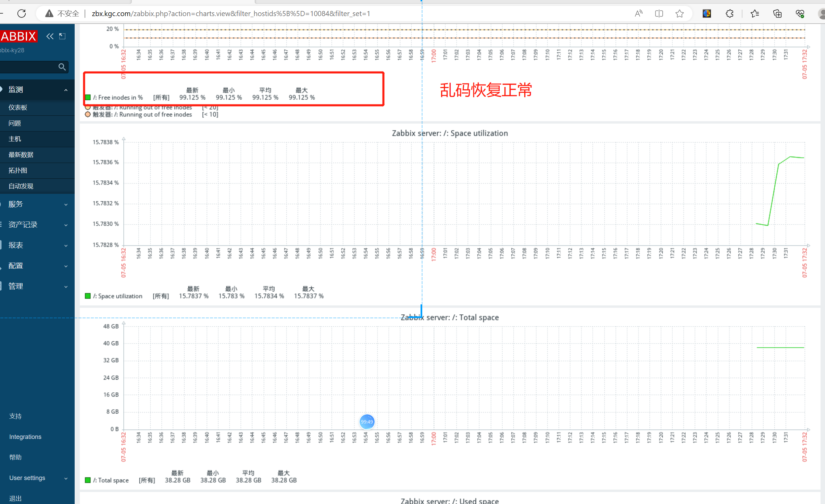The height and width of the screenshot is (504, 825).
Task: Expand the 资产记录 menu section
Action: pyautogui.click(x=37, y=225)
